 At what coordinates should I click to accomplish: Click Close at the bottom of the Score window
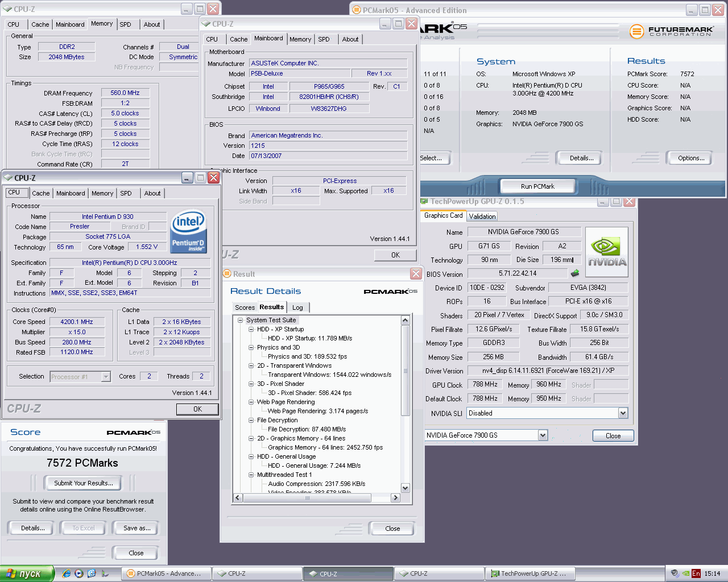pyautogui.click(x=136, y=553)
